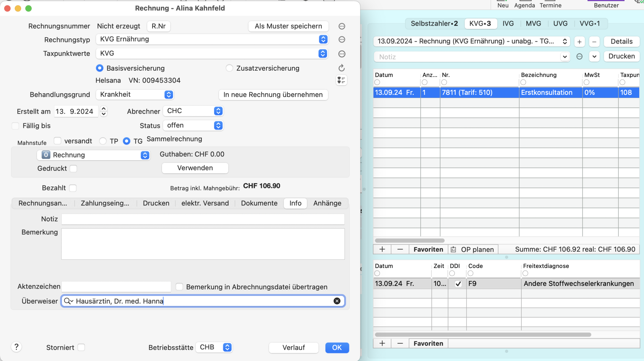Viewport: 644px width, 361px height.
Task: Click Als Muster speichern button
Action: (288, 26)
